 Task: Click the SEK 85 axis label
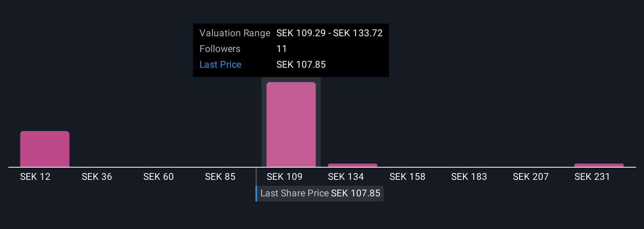pos(220,177)
